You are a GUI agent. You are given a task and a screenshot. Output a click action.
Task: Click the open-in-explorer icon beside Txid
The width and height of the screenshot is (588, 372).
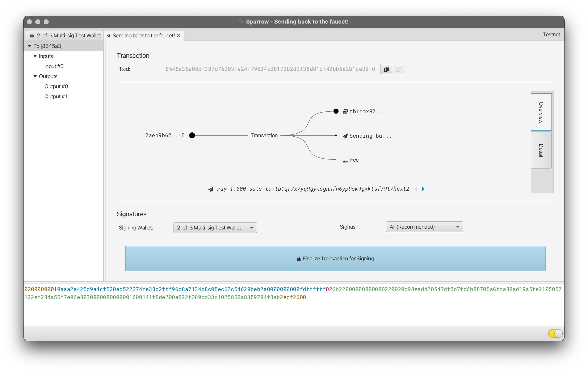(x=398, y=69)
